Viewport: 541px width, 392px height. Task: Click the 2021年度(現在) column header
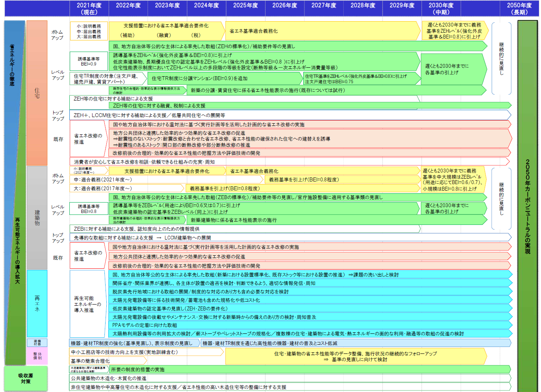(x=89, y=8)
